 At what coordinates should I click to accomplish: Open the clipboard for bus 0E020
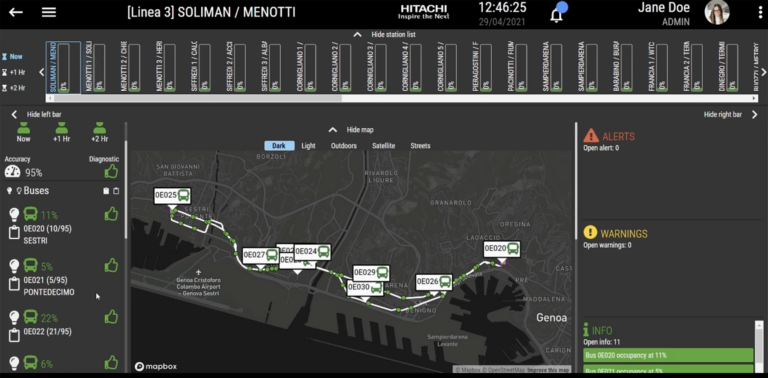[15, 233]
